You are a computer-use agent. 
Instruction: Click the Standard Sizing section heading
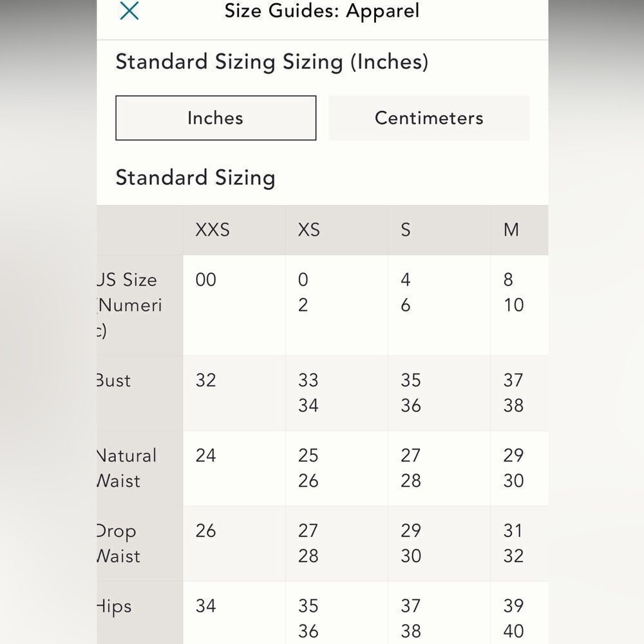click(x=196, y=178)
